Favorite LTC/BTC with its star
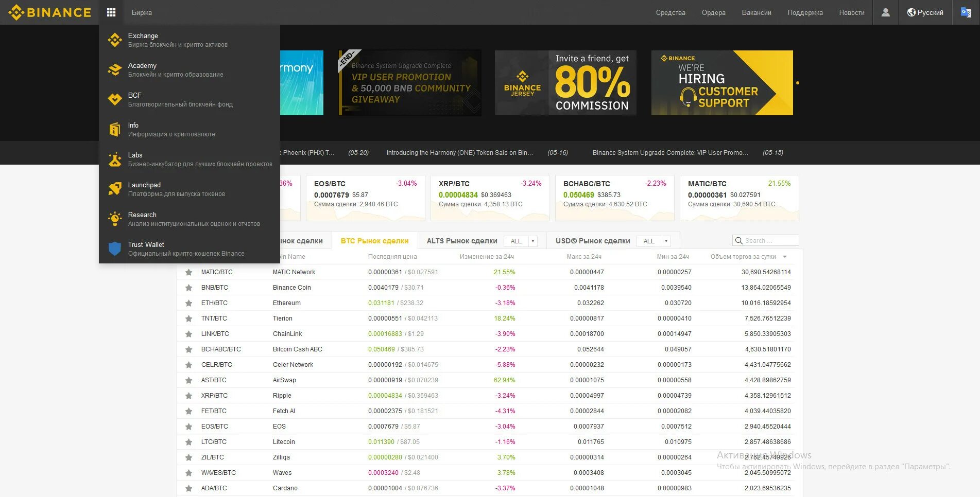This screenshot has width=980, height=497. click(189, 442)
